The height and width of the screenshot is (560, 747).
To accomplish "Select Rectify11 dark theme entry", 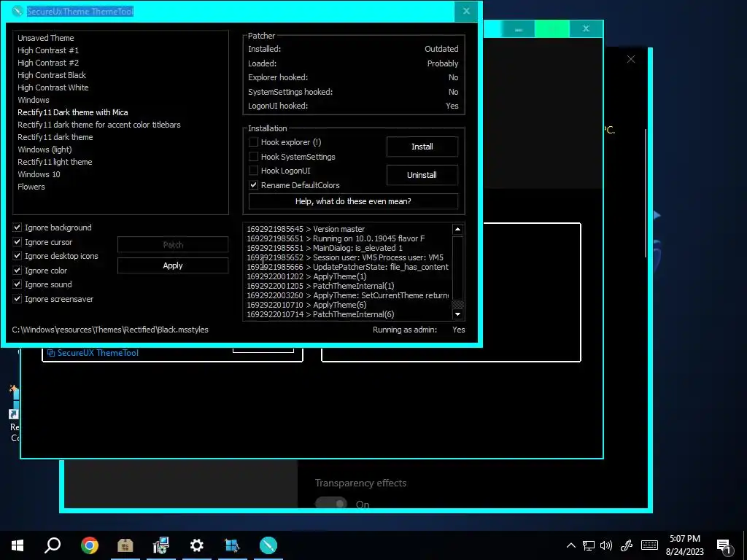I will point(55,137).
